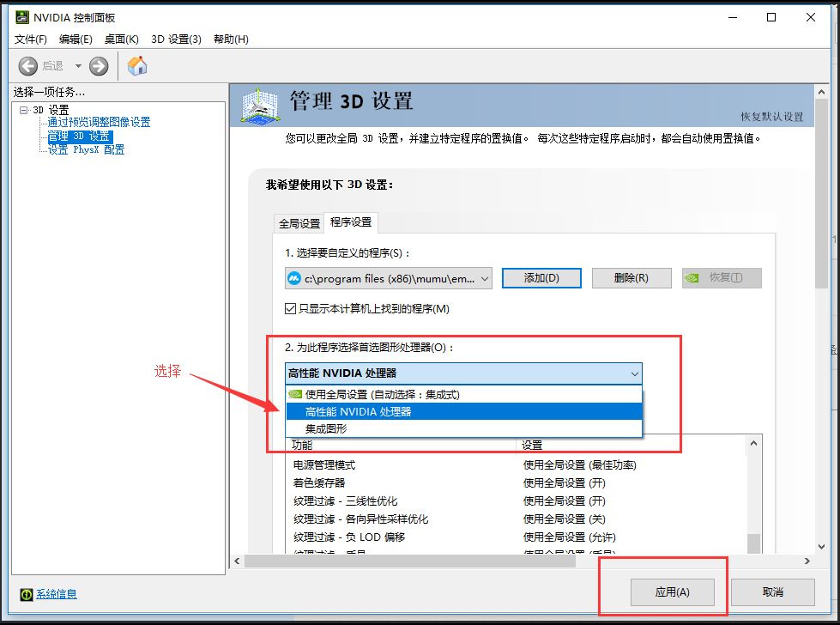The height and width of the screenshot is (625, 840).
Task: Open the preferred graphics processor combo box
Action: click(x=463, y=373)
